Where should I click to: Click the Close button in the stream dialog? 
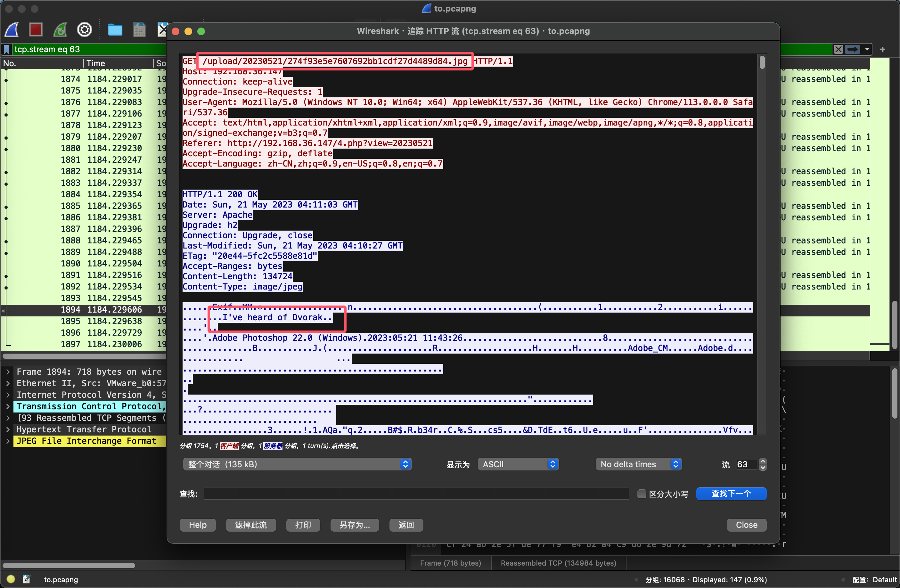pos(747,525)
